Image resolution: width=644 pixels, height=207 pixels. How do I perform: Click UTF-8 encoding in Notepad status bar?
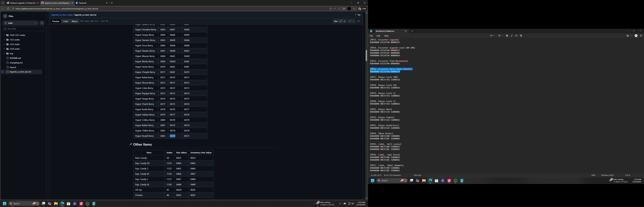(627, 175)
